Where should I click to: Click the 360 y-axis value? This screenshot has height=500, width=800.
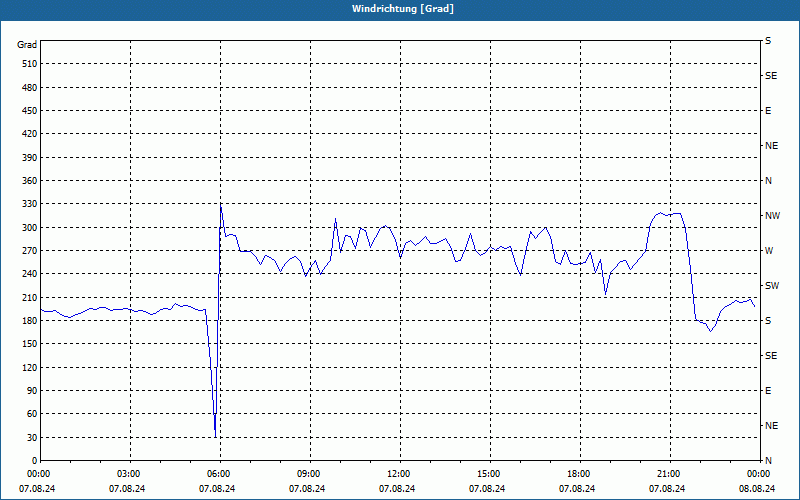[x=30, y=181]
